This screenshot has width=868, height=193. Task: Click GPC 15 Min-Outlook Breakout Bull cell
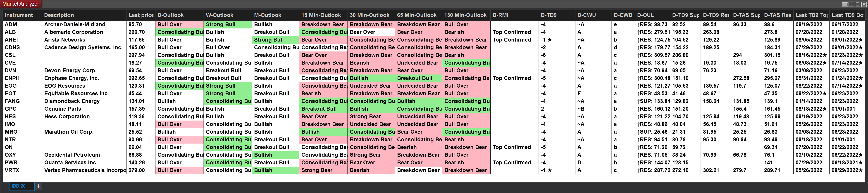click(323, 109)
